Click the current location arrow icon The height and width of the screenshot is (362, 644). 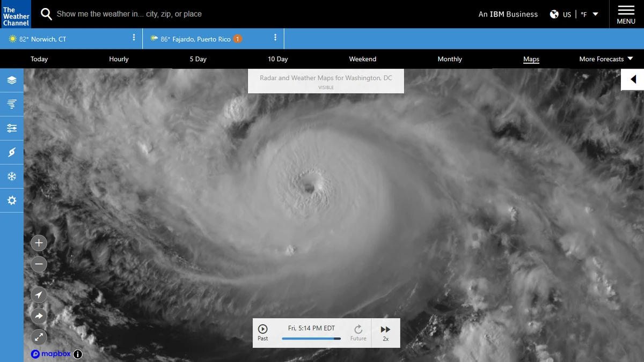pyautogui.click(x=39, y=294)
